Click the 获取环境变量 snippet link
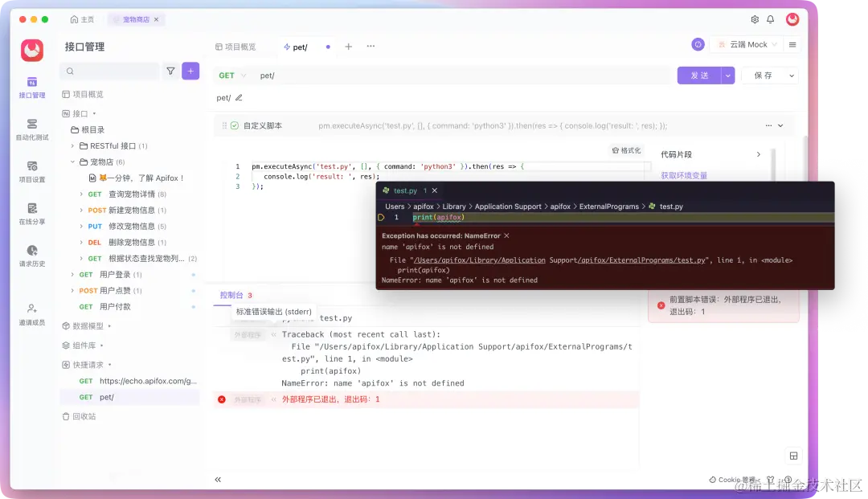This screenshot has width=868, height=499. 684,175
